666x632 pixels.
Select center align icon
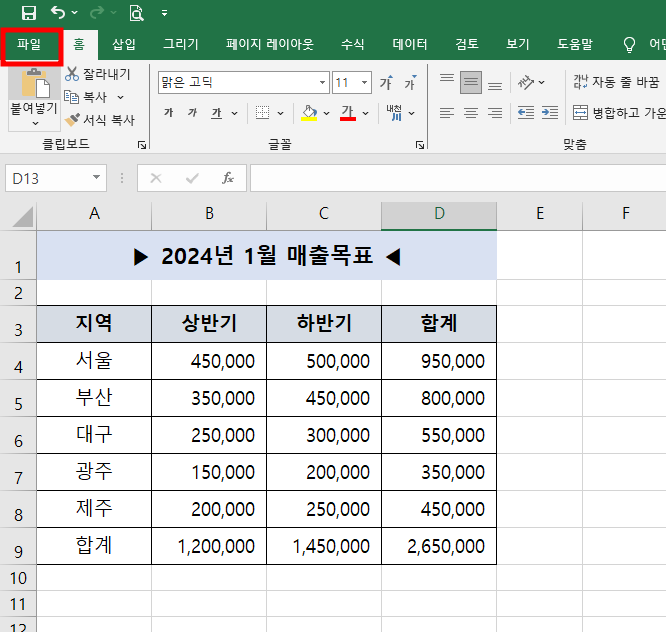tap(471, 113)
